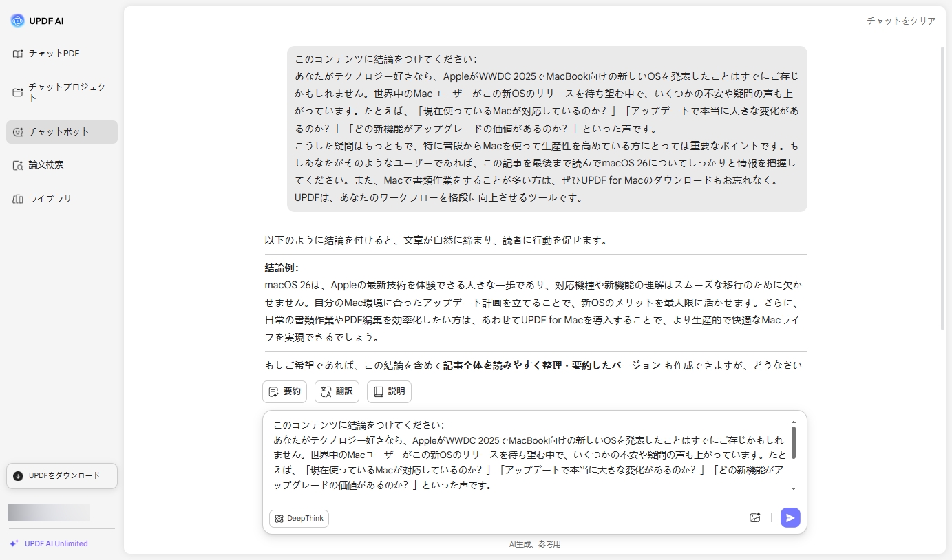Click the 結論例: heading text
Screen dimensions: 952x560
click(282, 268)
